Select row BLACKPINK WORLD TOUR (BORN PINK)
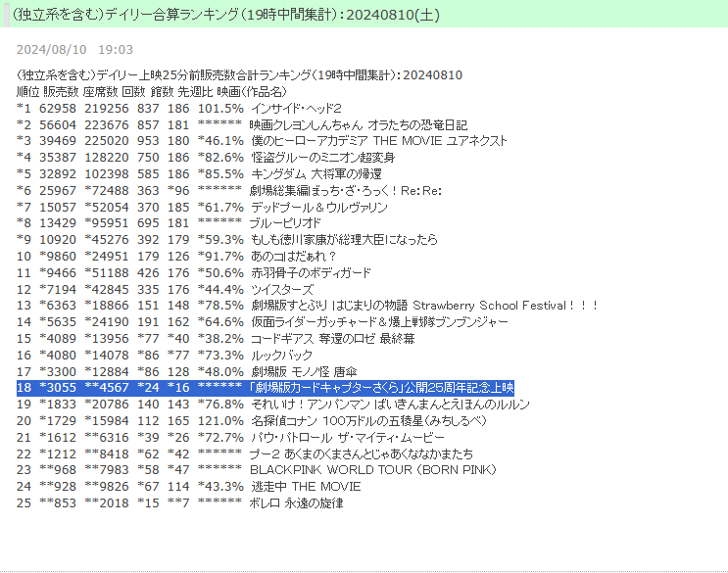This screenshot has height=573, width=728. 257,470
